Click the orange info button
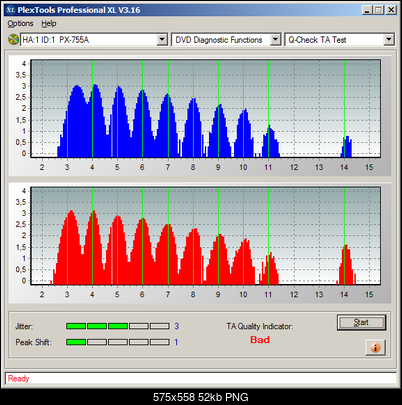 coord(375,348)
